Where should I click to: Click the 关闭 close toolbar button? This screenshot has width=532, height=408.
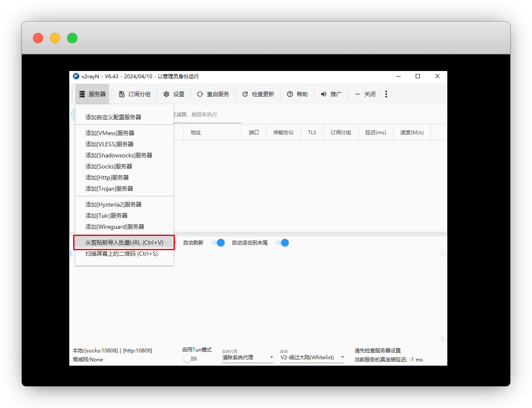coord(365,94)
